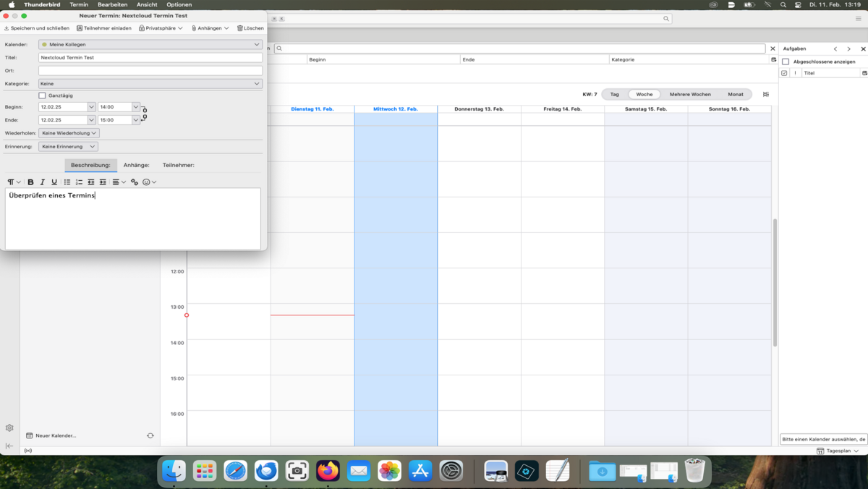
Task: Insert a bulleted list in description
Action: [67, 182]
